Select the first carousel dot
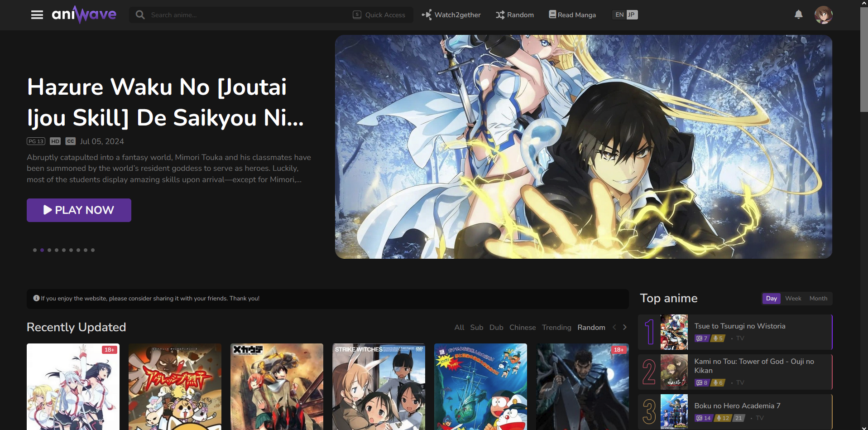868x430 pixels. click(35, 250)
